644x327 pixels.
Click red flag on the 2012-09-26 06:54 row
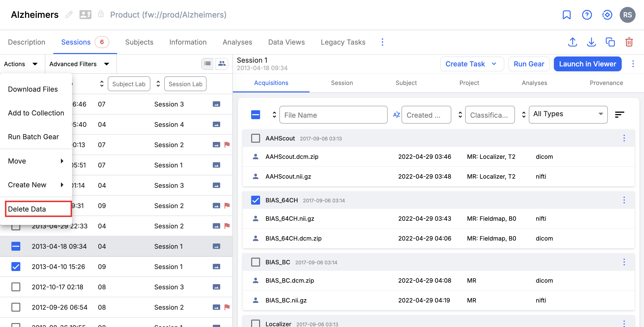[x=227, y=307]
